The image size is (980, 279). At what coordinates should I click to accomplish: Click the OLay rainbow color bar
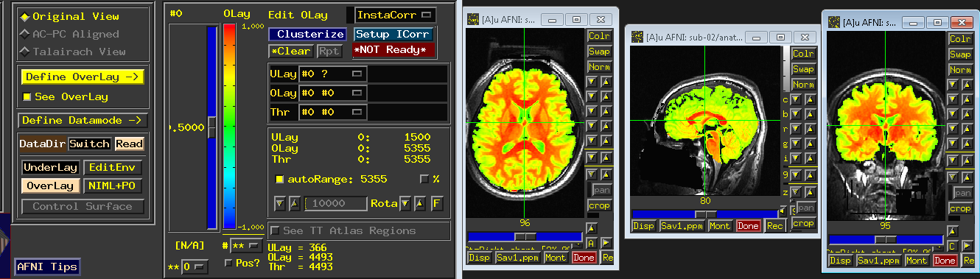coord(229,127)
